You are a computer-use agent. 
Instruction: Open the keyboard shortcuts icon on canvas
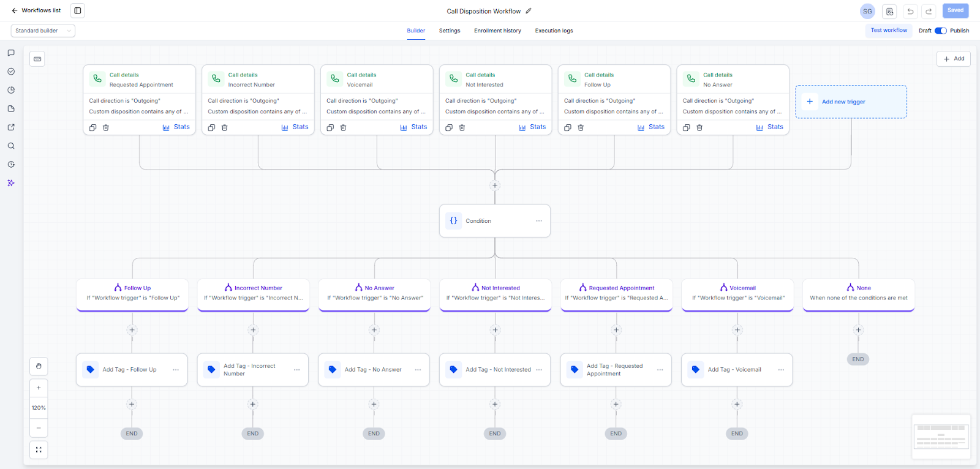coord(37,59)
